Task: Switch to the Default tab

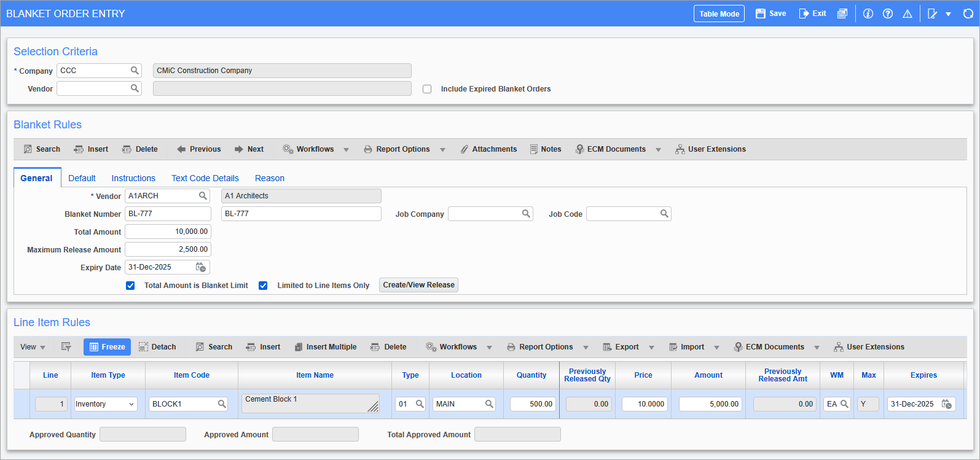Action: point(82,178)
